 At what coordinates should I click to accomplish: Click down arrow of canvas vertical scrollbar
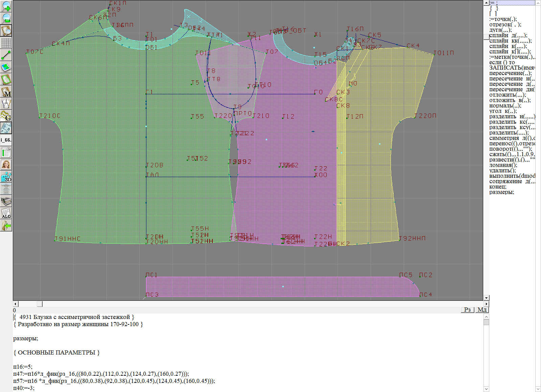tap(486, 298)
